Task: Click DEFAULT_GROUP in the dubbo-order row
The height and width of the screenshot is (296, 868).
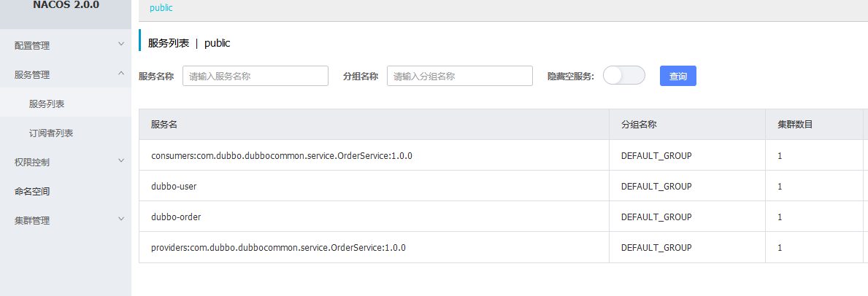Action: pos(656,217)
